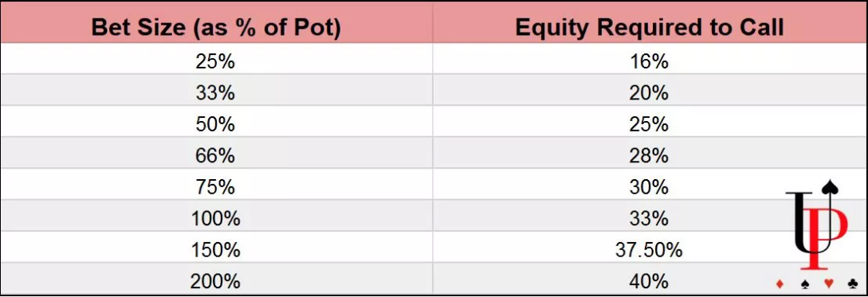This screenshot has height=297, width=868.
Task: Click the 40% equity cell
Action: click(650, 282)
